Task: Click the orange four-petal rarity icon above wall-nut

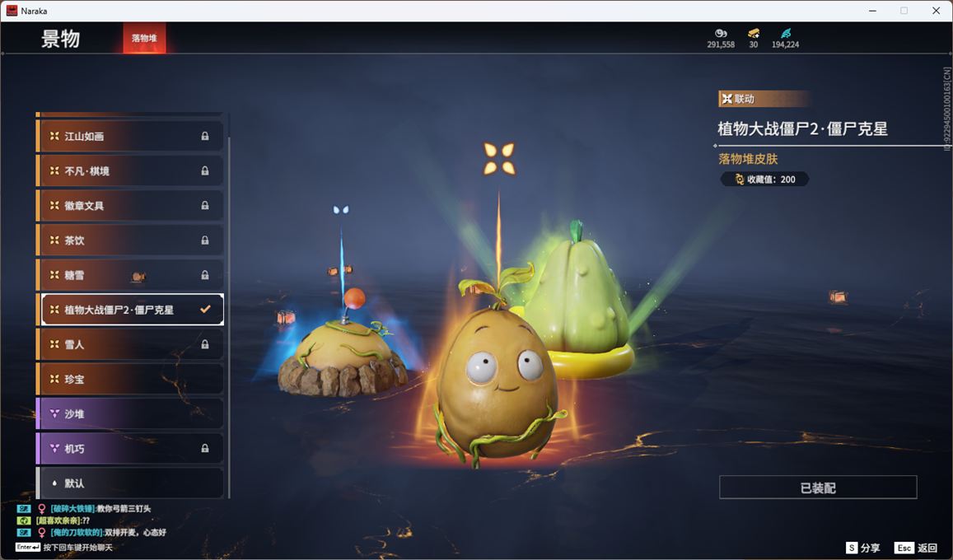Action: pos(499,158)
